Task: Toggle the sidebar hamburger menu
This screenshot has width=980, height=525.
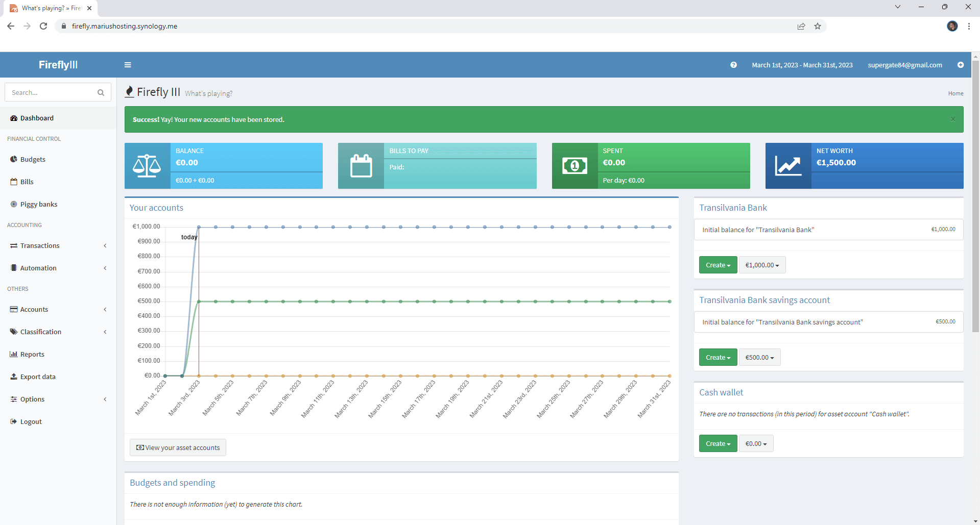Action: [x=128, y=65]
